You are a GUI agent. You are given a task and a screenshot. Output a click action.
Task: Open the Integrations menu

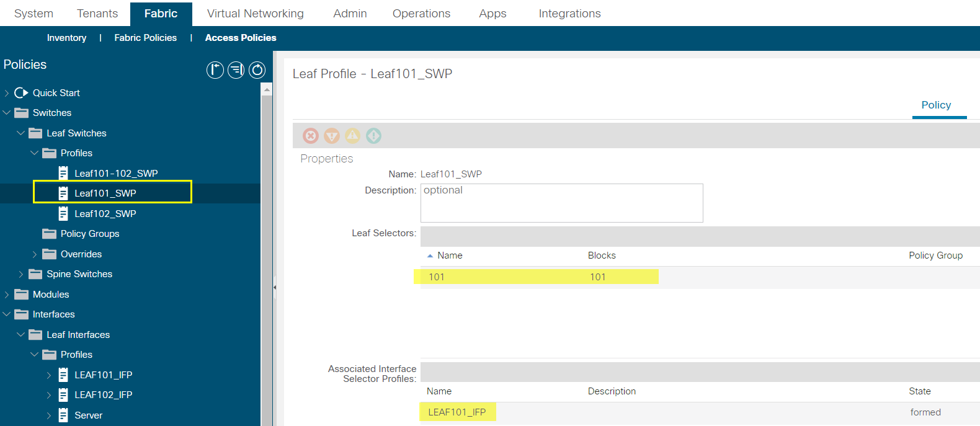click(x=569, y=14)
